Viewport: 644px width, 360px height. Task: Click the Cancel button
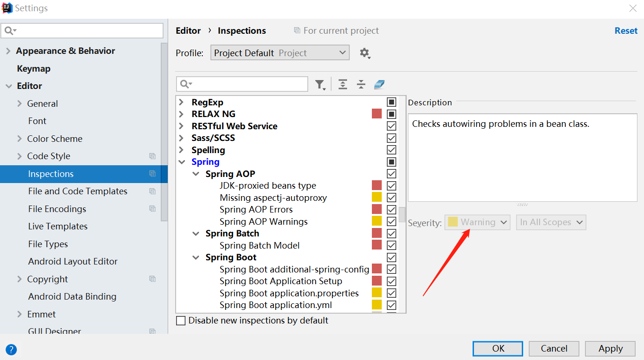tap(554, 348)
